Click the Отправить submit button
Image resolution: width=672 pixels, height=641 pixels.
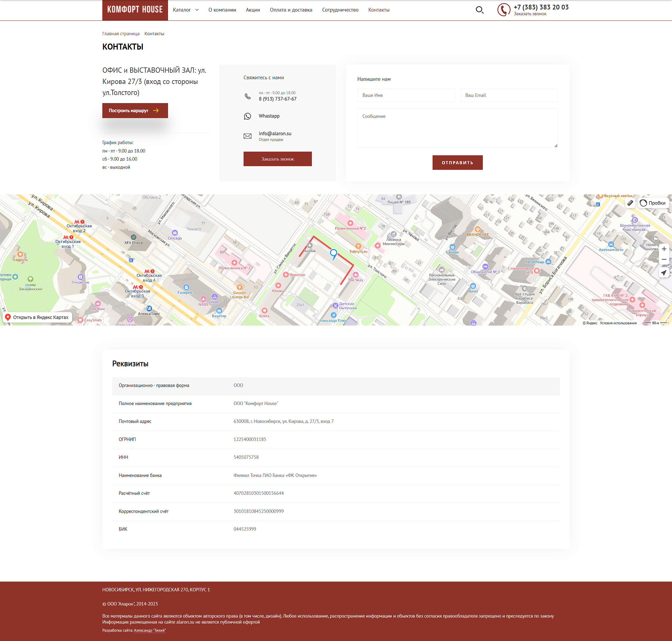[x=457, y=163]
